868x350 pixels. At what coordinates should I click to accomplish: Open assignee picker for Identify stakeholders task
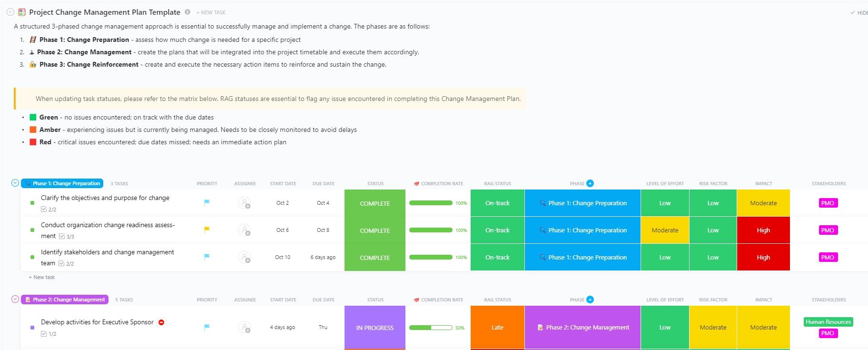(245, 258)
